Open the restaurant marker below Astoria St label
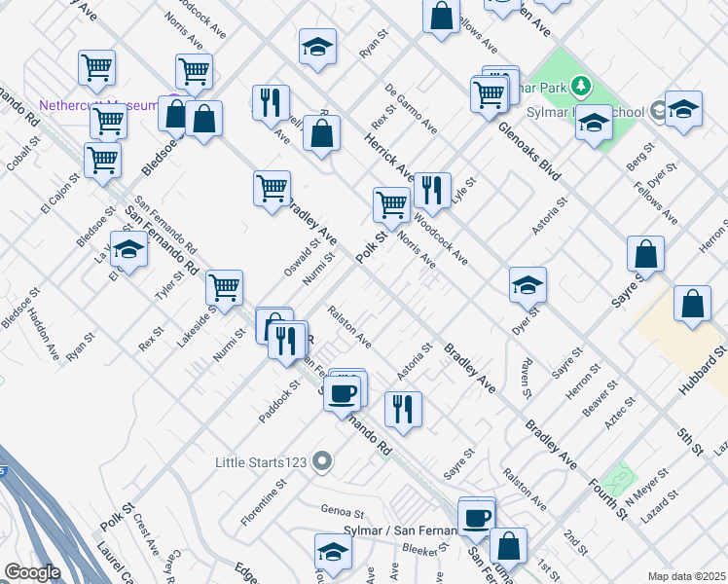This screenshot has height=584, width=728. coord(404,411)
